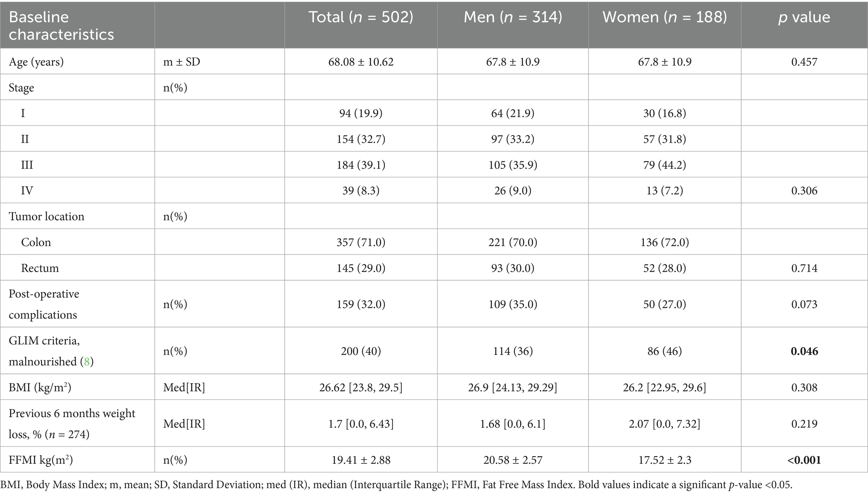Select the "Tumor location" row label
Viewport: 868px width, 494px height.
click(x=47, y=217)
